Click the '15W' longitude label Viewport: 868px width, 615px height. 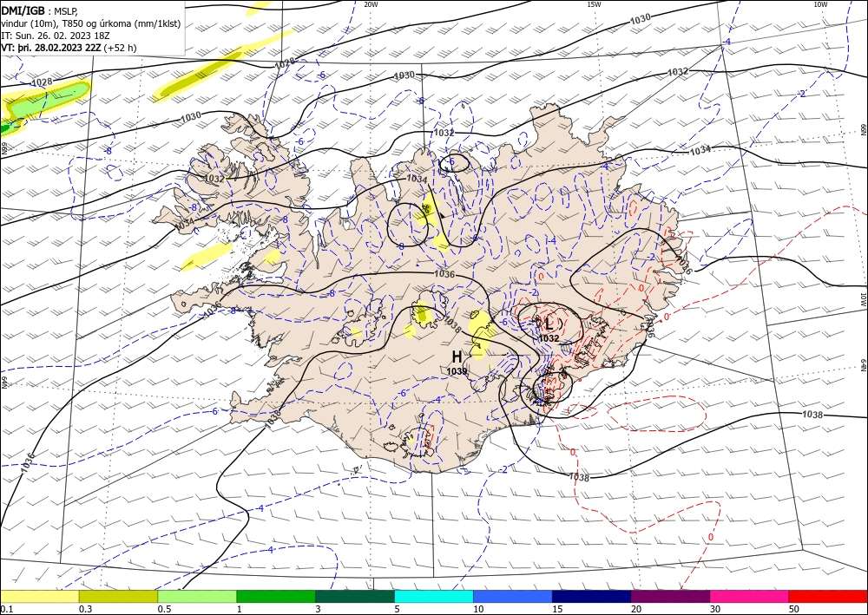[594, 4]
